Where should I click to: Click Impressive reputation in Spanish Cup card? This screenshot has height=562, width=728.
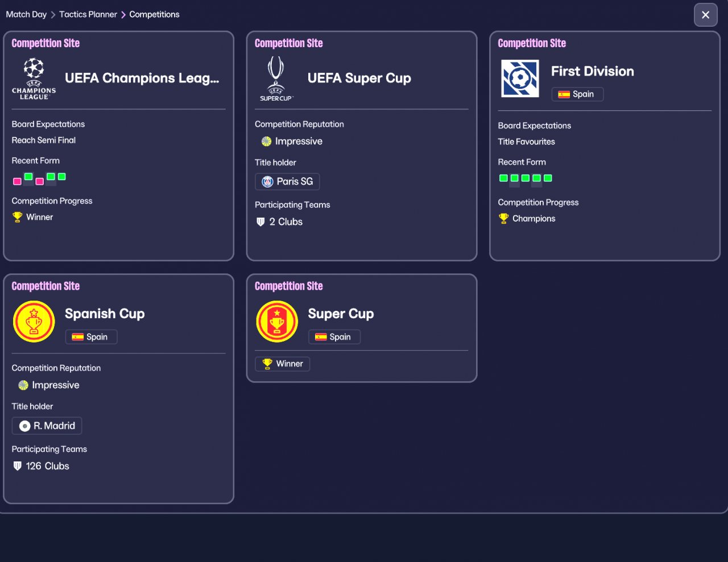56,385
